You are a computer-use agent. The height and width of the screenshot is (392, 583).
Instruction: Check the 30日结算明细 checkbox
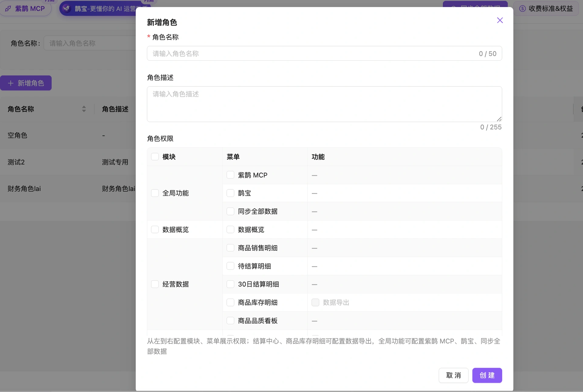point(230,284)
